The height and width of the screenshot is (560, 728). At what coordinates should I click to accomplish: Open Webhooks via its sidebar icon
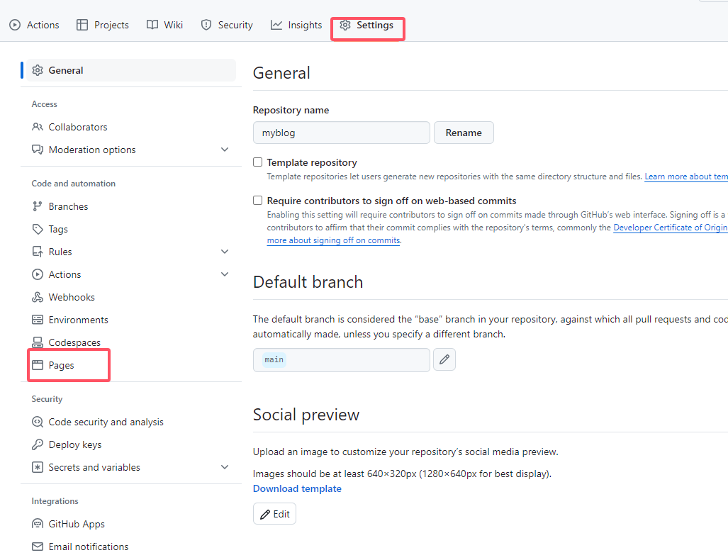tap(38, 297)
